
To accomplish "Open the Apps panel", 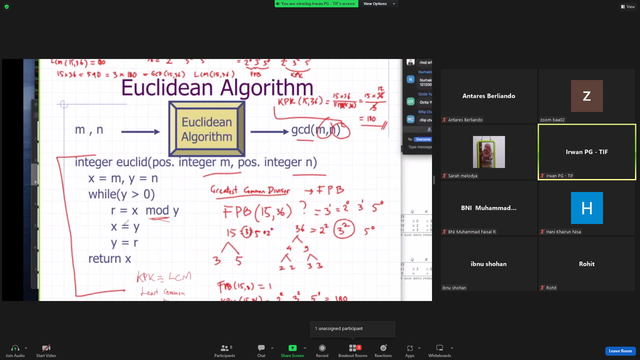I will pyautogui.click(x=410, y=350).
